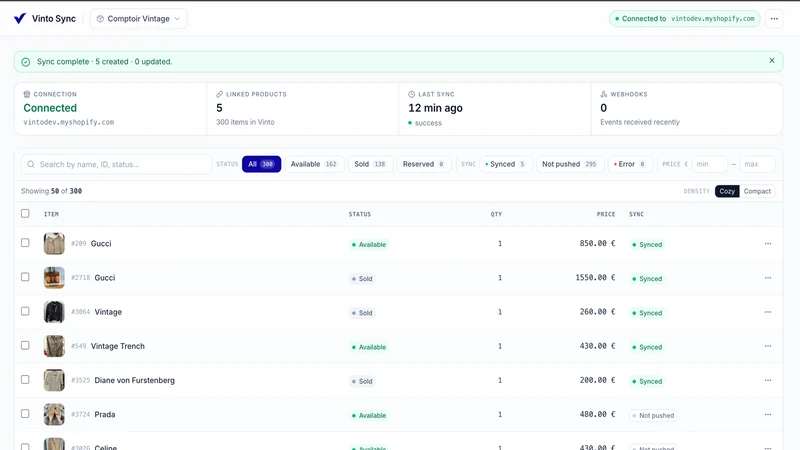Click the Vintage Trench item name
800x450 pixels.
pyautogui.click(x=118, y=346)
